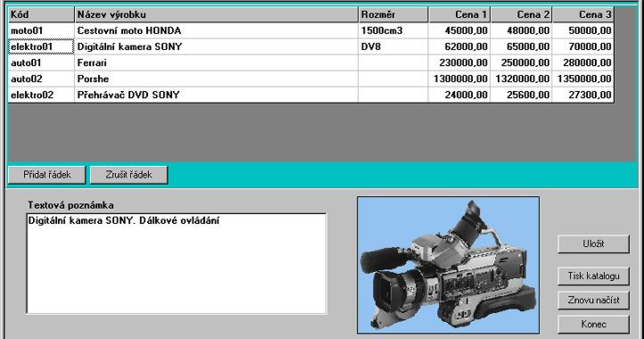
Task: Select the elektro02 code cell
Action: pos(41,95)
